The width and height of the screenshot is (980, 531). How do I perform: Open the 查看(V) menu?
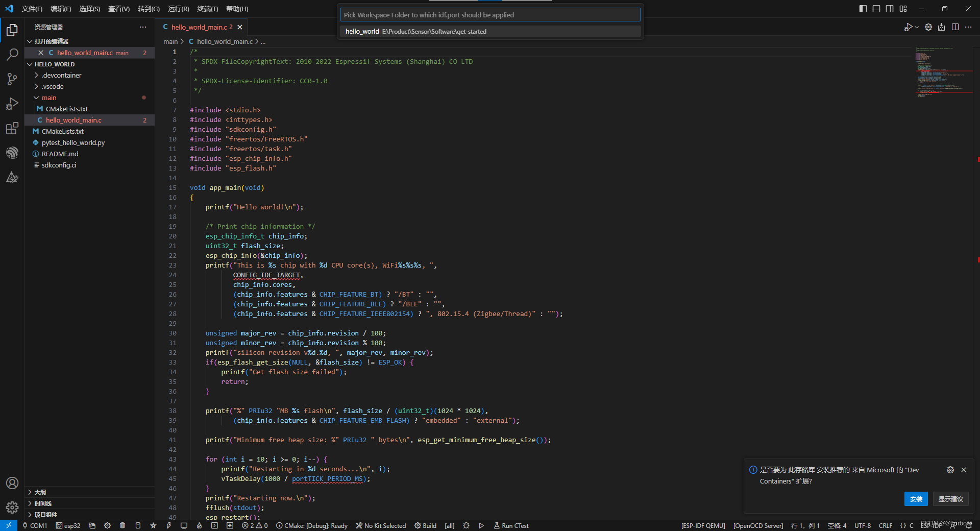[118, 9]
